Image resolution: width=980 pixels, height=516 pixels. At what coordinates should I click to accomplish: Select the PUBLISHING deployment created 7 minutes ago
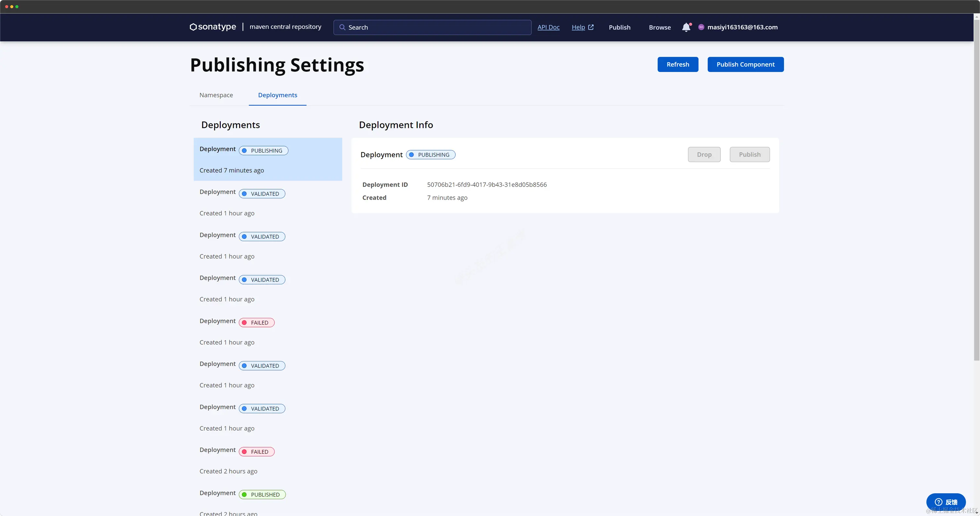267,159
